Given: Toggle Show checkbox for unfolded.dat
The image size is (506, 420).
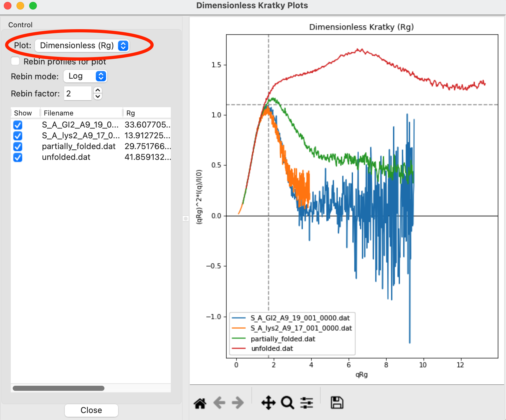Looking at the screenshot, I should click(x=18, y=157).
